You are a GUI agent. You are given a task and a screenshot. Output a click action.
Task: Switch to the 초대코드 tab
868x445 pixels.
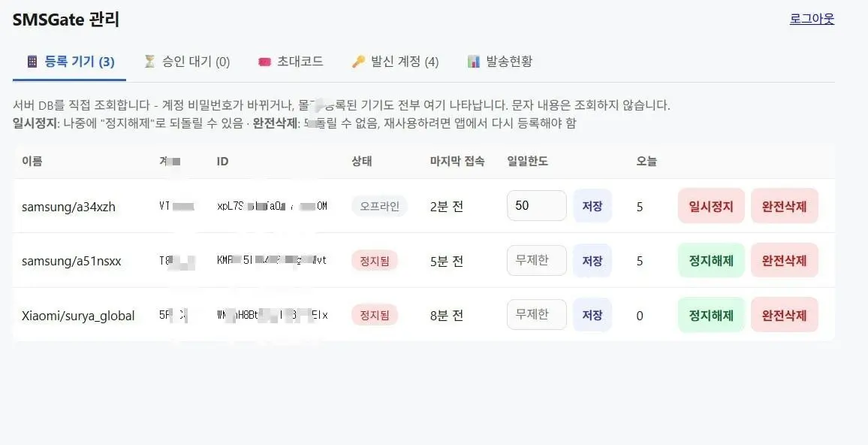pos(291,61)
